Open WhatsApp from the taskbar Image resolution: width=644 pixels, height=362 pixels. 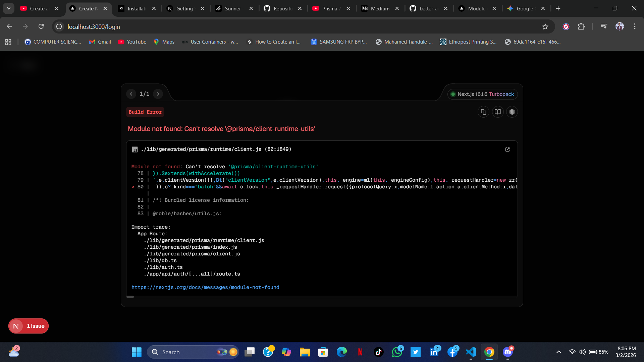click(397, 352)
